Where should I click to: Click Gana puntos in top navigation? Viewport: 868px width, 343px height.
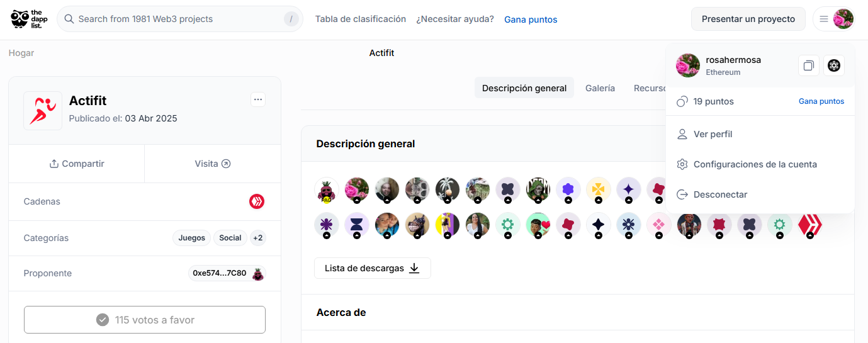(531, 20)
